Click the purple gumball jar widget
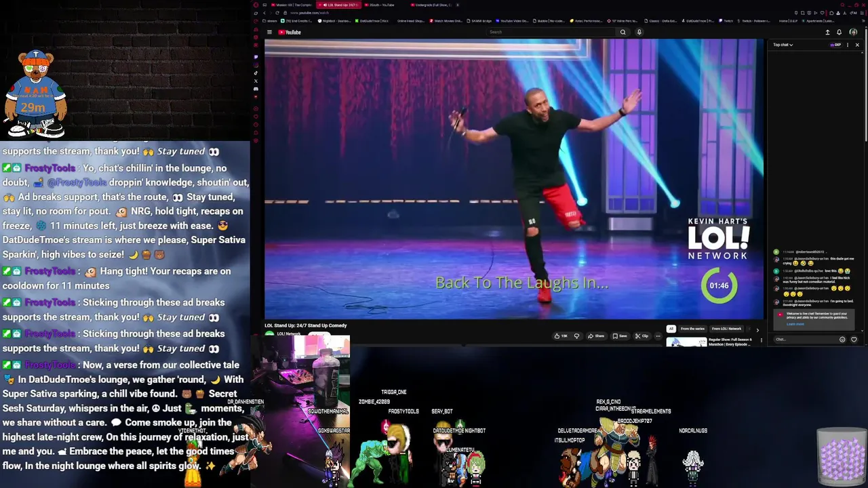This screenshot has width=868, height=488. [x=842, y=455]
